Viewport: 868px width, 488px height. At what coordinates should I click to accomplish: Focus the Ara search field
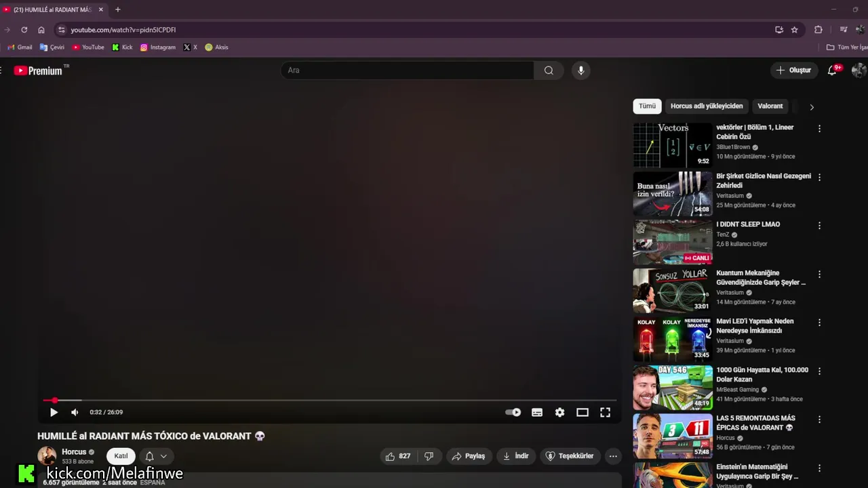(408, 70)
